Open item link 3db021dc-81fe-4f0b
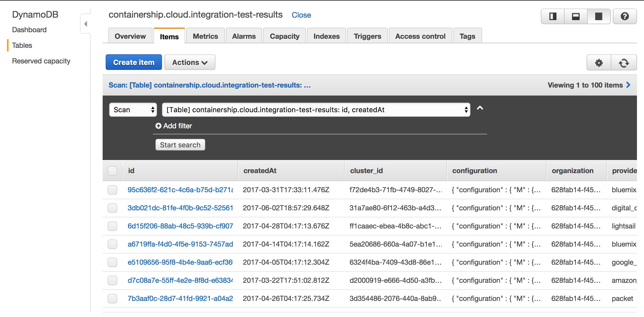 (180, 208)
